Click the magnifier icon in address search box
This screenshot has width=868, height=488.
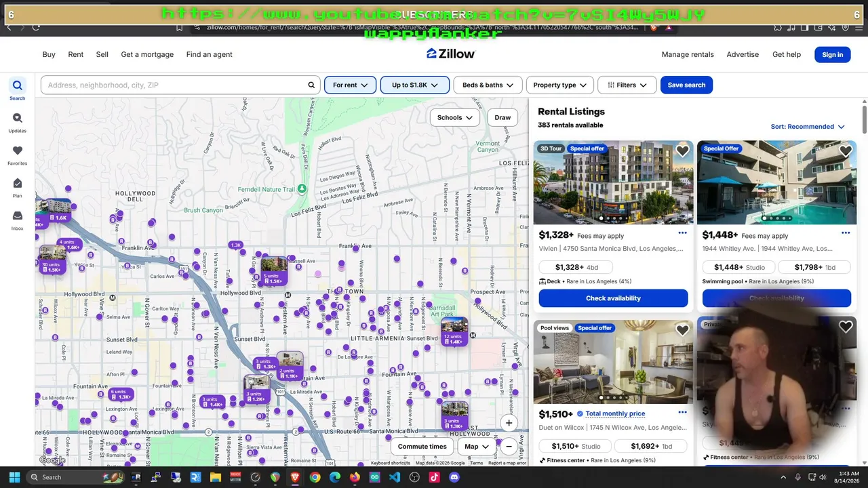311,85
